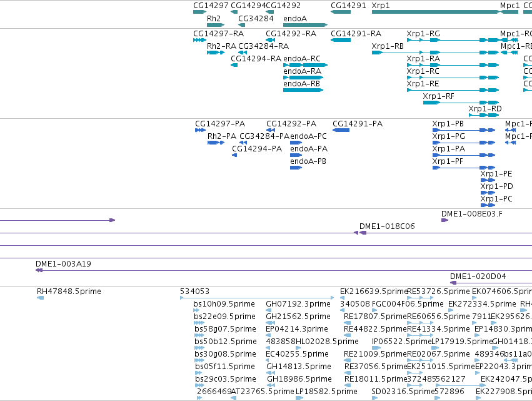Viewport: 532px width, 401px height.
Task: Select the 534053 feature label
Action: [x=195, y=292]
